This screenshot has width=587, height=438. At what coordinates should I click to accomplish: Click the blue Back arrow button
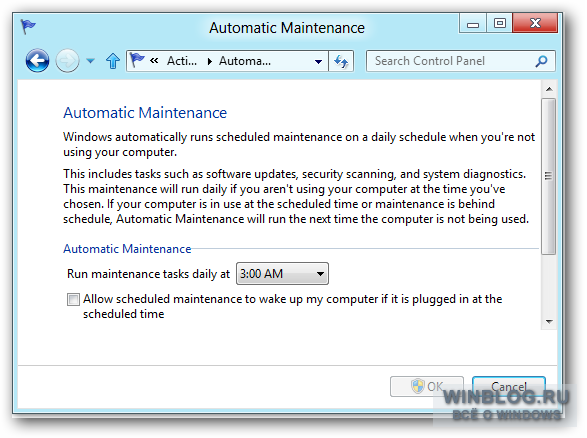37,61
